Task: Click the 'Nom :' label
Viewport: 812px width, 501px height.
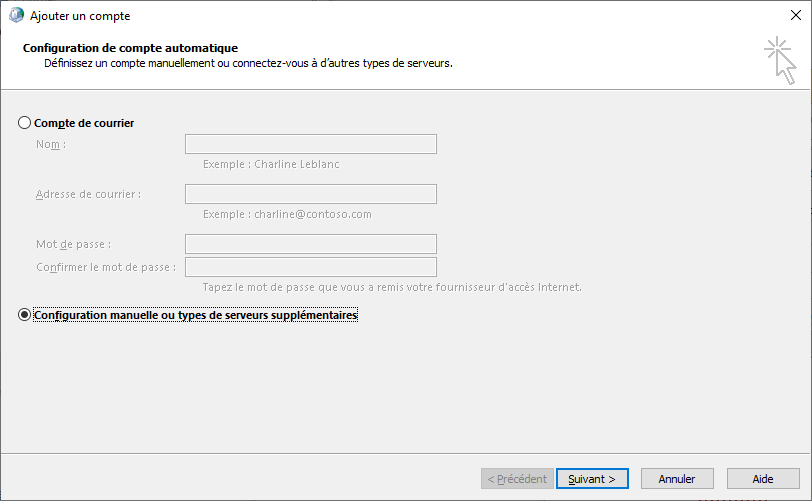Action: point(51,144)
